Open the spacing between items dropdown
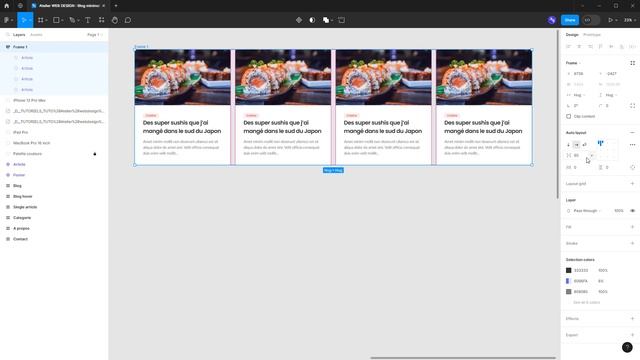This screenshot has height=360, width=640. coord(592,156)
